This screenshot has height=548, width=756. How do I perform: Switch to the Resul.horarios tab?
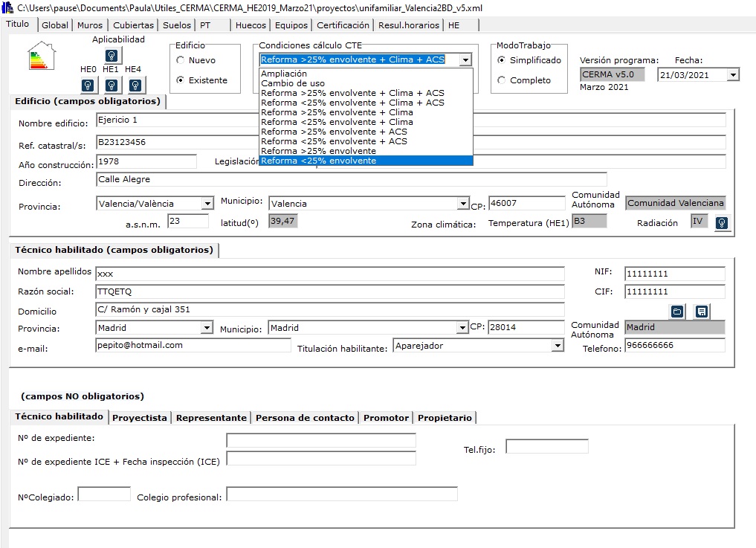click(409, 25)
